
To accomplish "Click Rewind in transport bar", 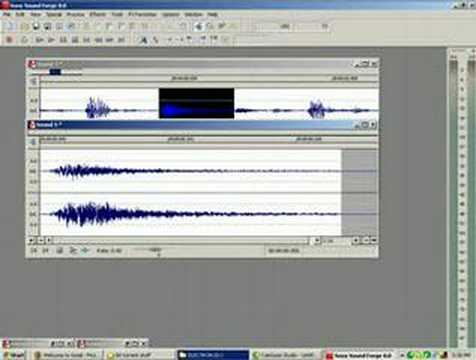I will (x=98, y=40).
